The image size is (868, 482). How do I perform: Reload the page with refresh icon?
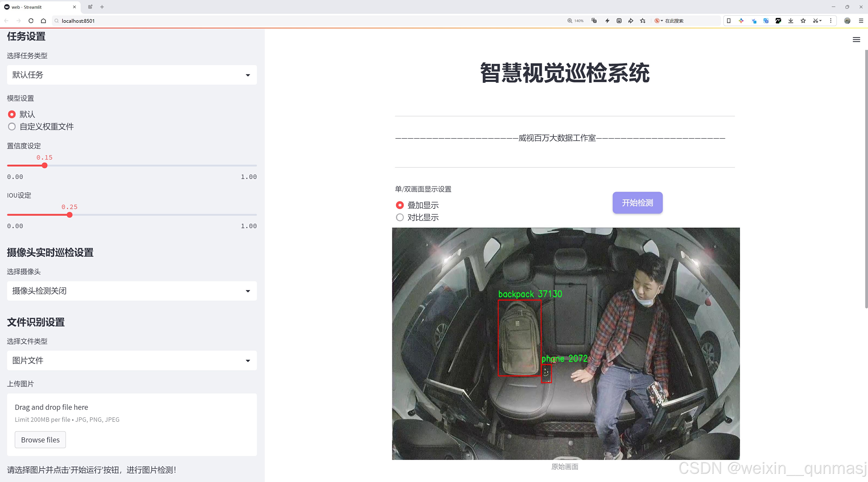pos(31,21)
